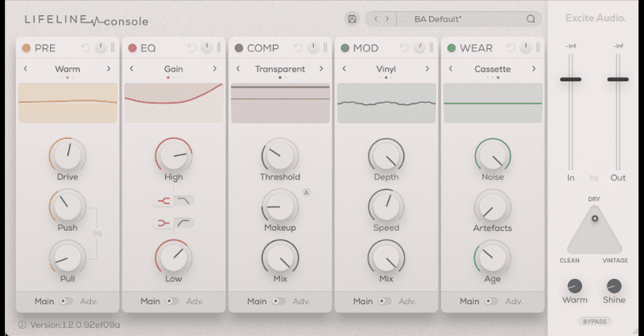Screen dimensions: 644x336
Task: Reset the COMP module undo icon
Action: [298, 48]
